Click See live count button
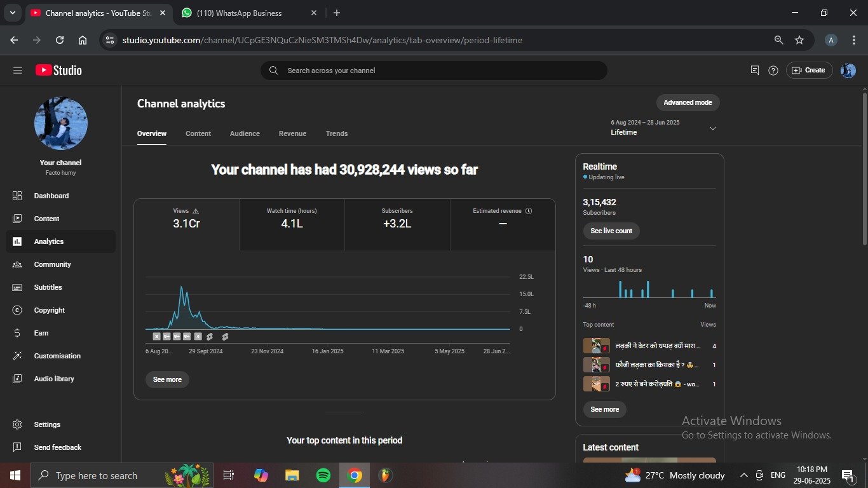 (x=611, y=231)
